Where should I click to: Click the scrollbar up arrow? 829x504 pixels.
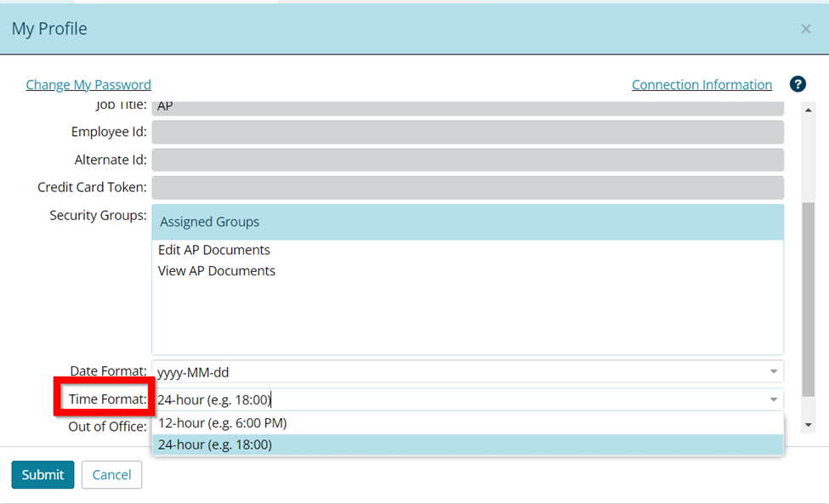809,109
